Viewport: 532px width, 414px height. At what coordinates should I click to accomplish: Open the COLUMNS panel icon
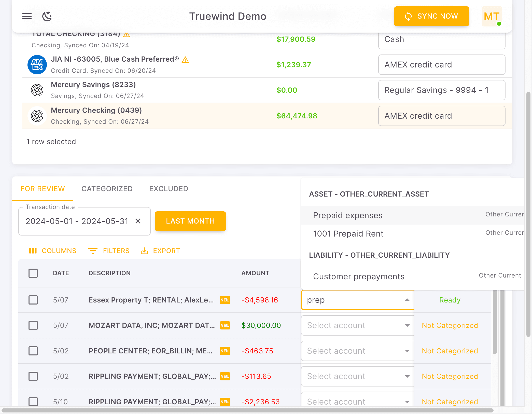pyautogui.click(x=33, y=251)
